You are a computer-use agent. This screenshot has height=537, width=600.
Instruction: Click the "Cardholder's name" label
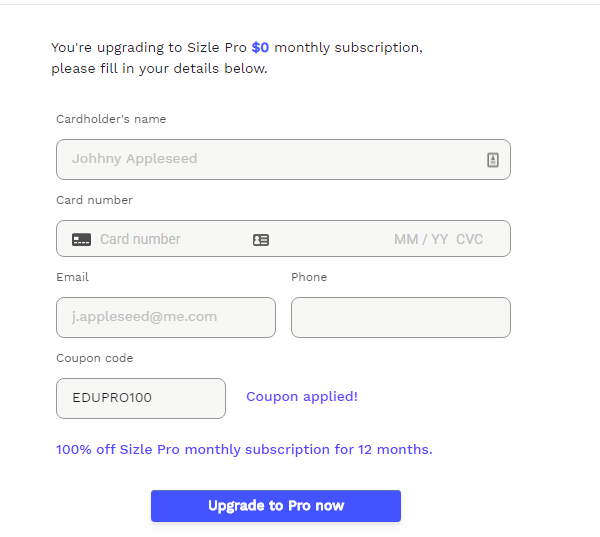pyautogui.click(x=111, y=119)
